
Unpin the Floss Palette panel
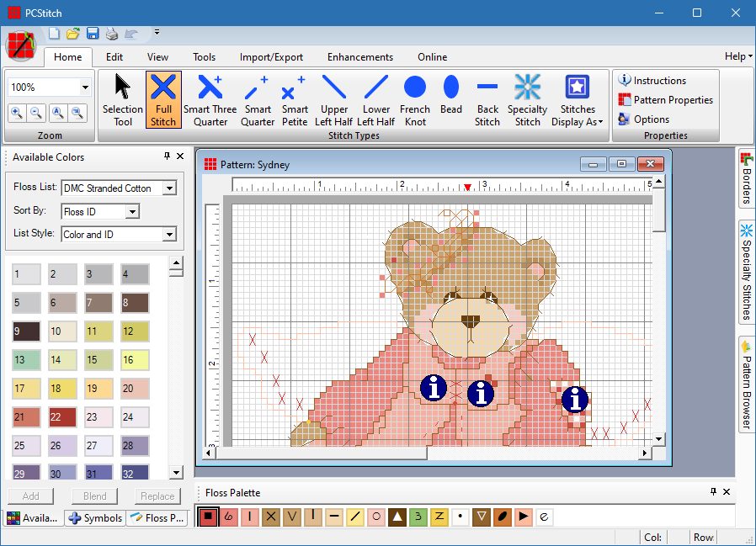tap(713, 492)
